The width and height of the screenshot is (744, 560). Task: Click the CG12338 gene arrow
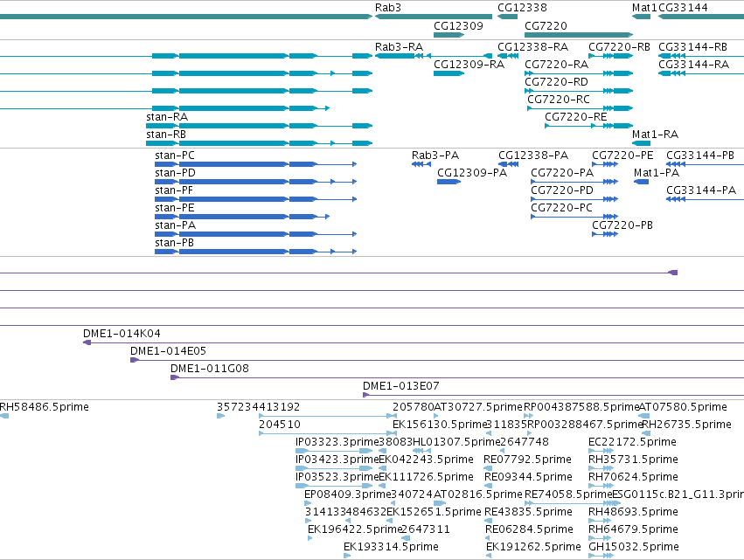pyautogui.click(x=507, y=17)
